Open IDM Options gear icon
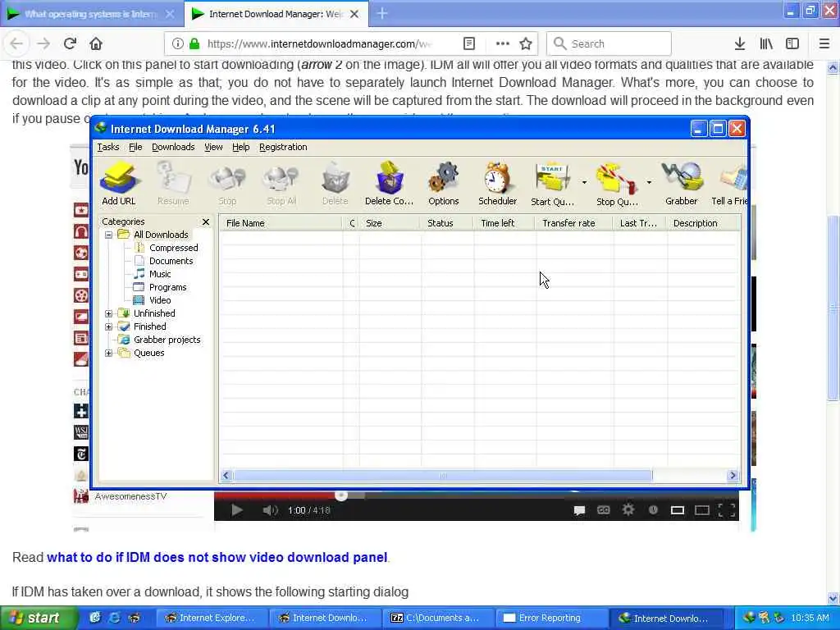Image resolution: width=840 pixels, height=630 pixels. tap(444, 184)
